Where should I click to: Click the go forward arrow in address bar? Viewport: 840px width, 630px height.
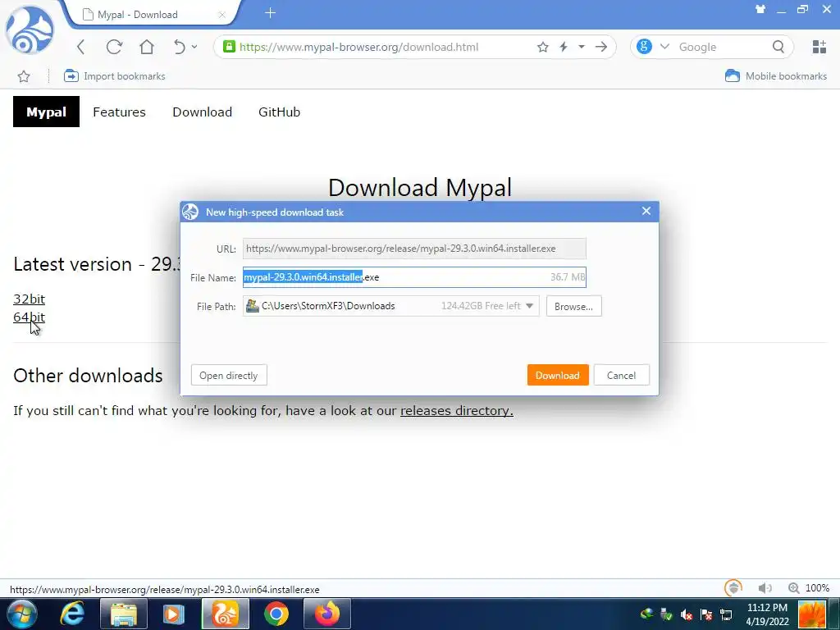pos(601,47)
